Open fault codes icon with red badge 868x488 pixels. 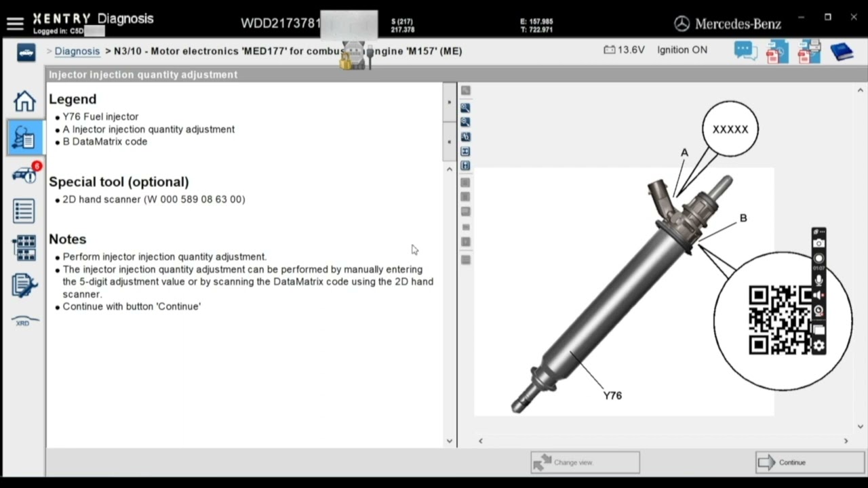pos(26,174)
